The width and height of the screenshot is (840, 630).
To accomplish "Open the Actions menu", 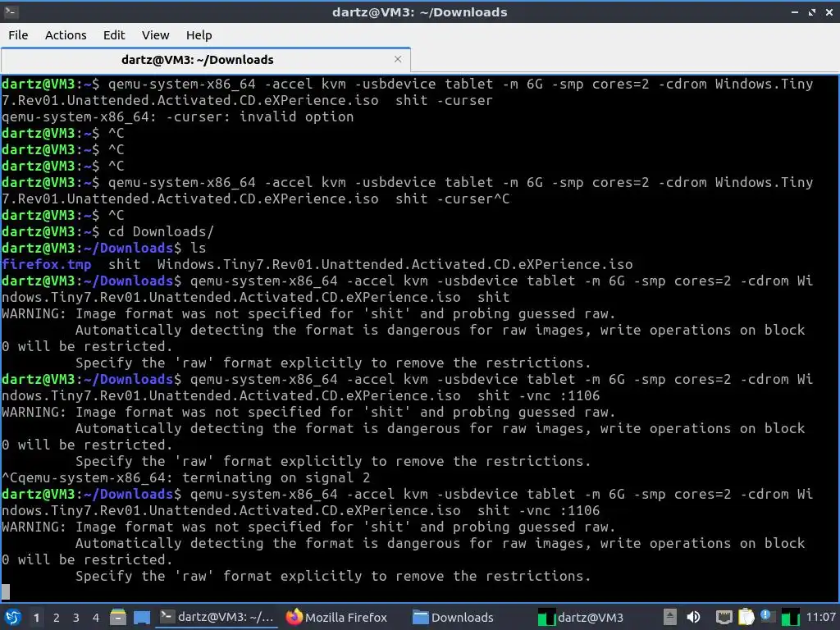I will pos(66,35).
